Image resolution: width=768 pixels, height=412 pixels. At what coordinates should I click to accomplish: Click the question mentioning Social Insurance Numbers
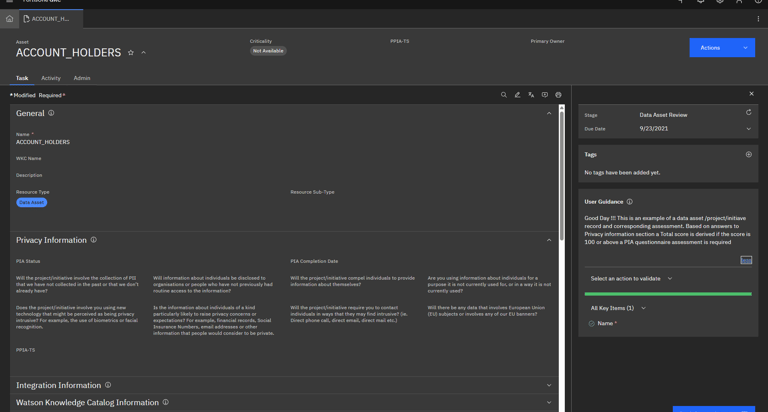[x=214, y=320]
